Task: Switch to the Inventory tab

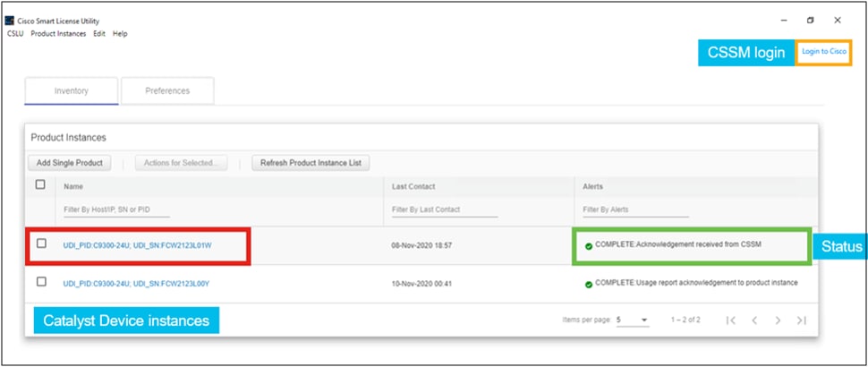Action: [71, 90]
